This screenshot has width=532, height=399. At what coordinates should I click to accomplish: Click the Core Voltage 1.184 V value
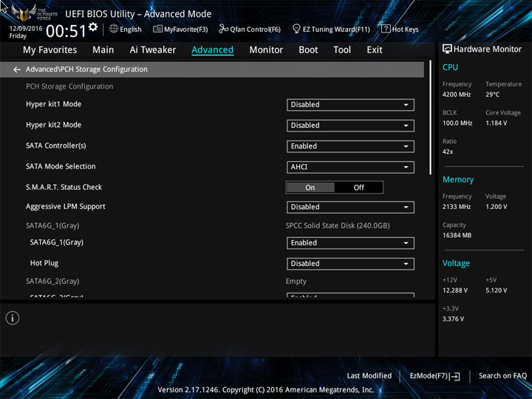(496, 123)
